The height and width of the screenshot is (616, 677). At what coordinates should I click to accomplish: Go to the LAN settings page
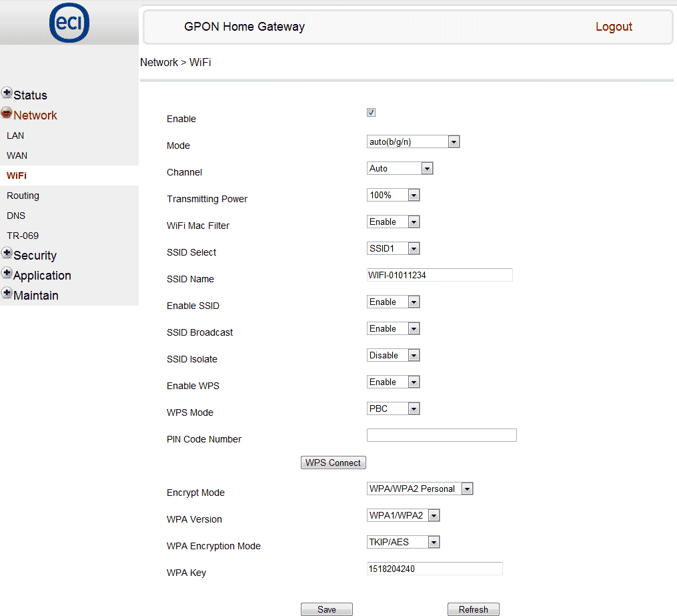coord(15,135)
